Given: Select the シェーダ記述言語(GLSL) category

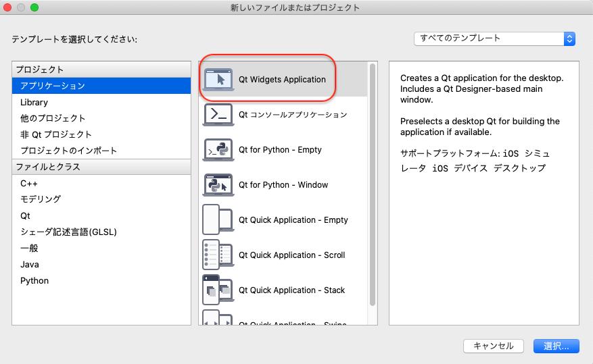Looking at the screenshot, I should point(101,232).
